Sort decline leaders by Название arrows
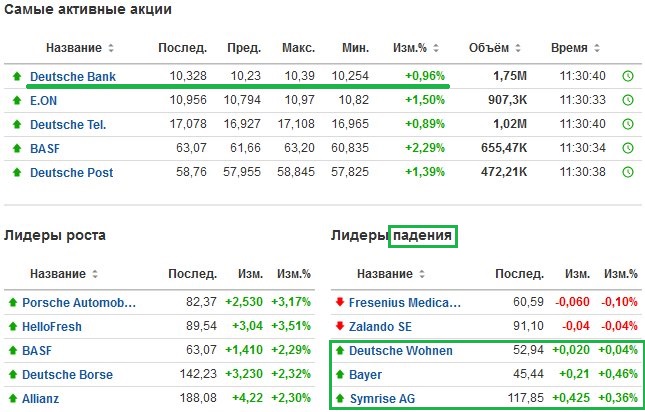The image size is (645, 412). click(x=422, y=274)
